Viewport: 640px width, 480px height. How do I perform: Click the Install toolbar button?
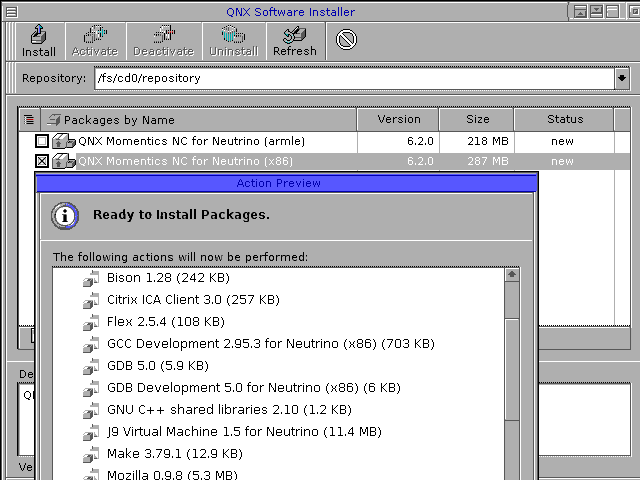(x=39, y=40)
